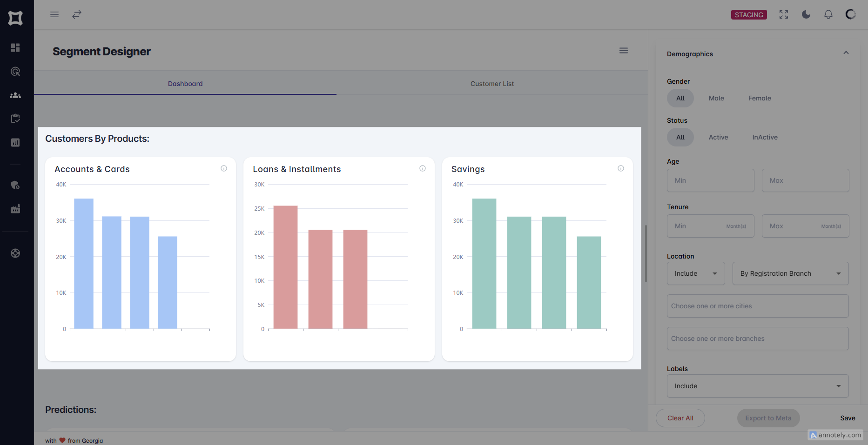Open the analytics bar-chart sidebar icon
Screen dimensions: 868x445
[15, 142]
